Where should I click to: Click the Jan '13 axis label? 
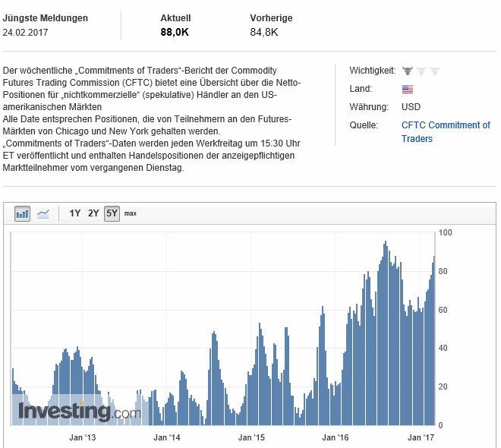coord(82,437)
